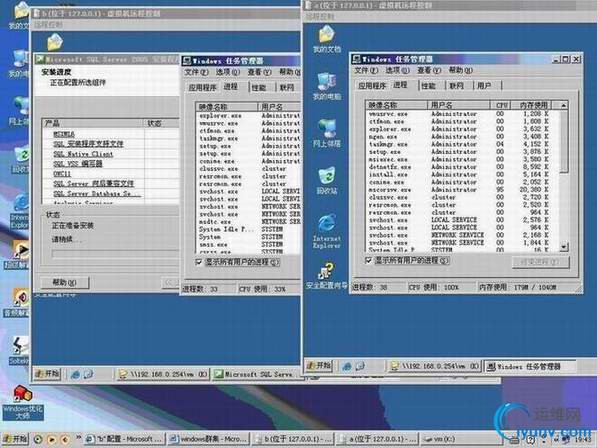The width and height of the screenshot is (597, 448).
Task: Select install.exe row in VM a process list
Action: click(x=463, y=174)
